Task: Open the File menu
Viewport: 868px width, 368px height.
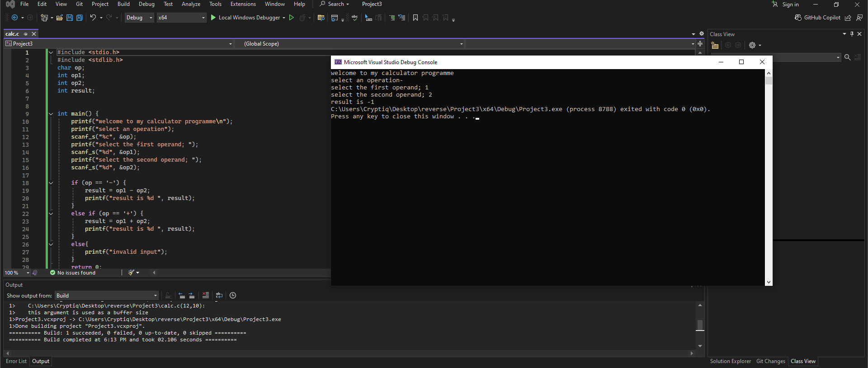Action: (x=24, y=4)
